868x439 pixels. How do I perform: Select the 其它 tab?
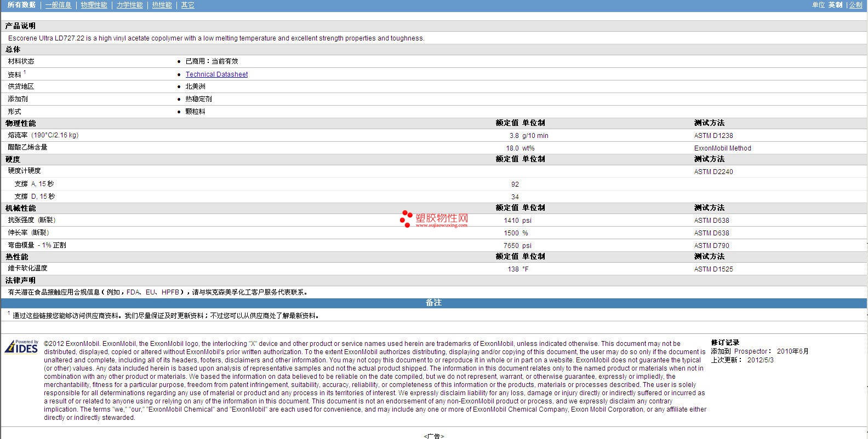coord(187,5)
